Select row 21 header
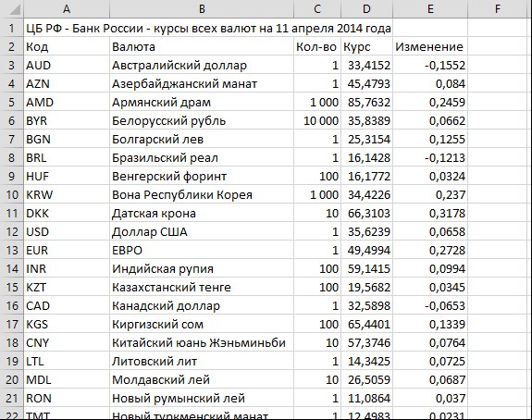The width and height of the screenshot is (532, 420). 12,399
